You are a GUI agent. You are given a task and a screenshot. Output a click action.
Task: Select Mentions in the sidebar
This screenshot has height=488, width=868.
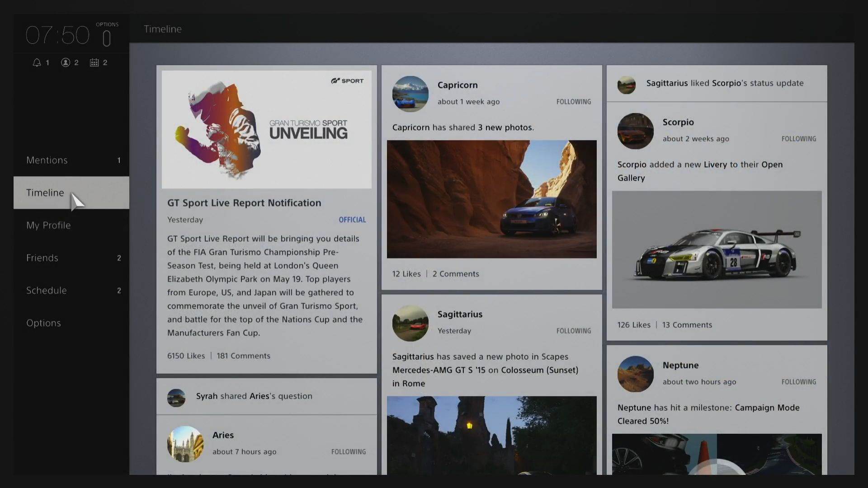[71, 160]
